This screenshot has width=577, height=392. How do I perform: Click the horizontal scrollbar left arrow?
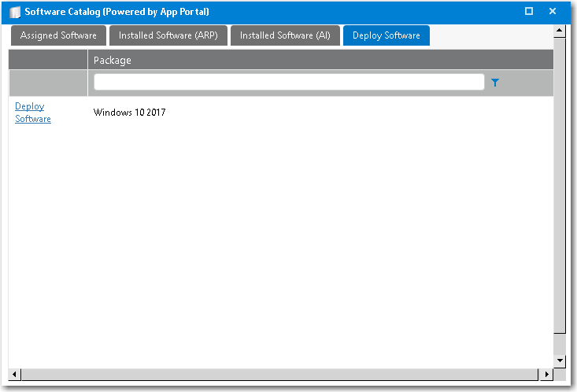[15, 373]
